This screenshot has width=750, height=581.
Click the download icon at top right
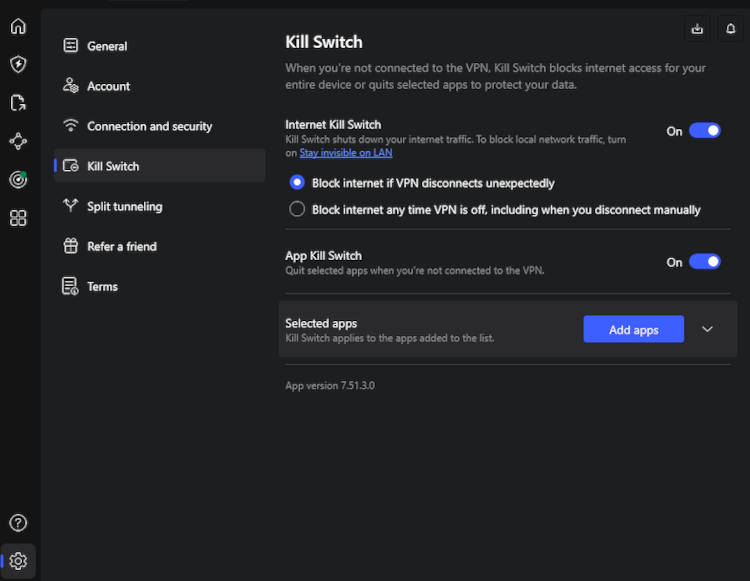coord(697,29)
